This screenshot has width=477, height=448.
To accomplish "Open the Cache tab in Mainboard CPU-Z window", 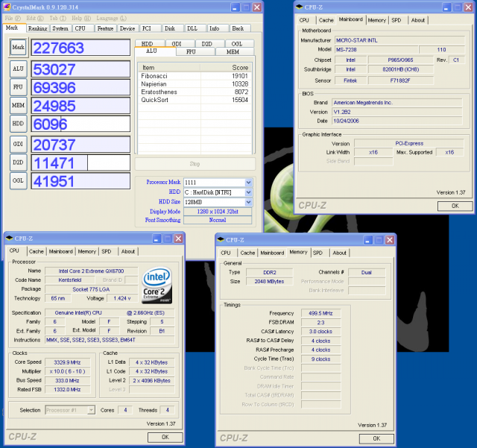I will [x=326, y=20].
